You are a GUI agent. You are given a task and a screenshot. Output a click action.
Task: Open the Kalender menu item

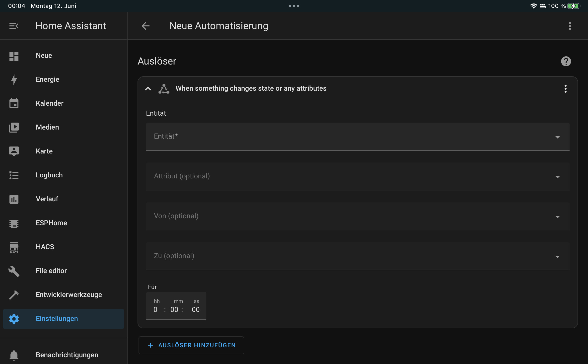pos(64,104)
